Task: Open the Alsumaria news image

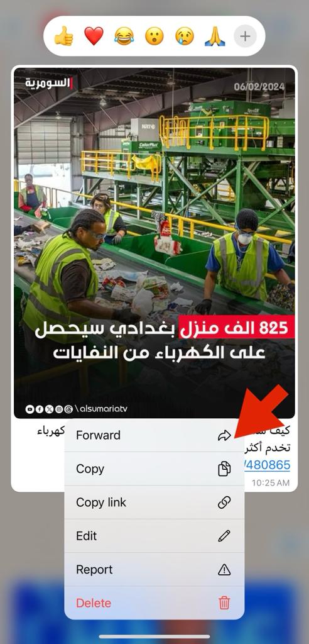Action: (154, 243)
